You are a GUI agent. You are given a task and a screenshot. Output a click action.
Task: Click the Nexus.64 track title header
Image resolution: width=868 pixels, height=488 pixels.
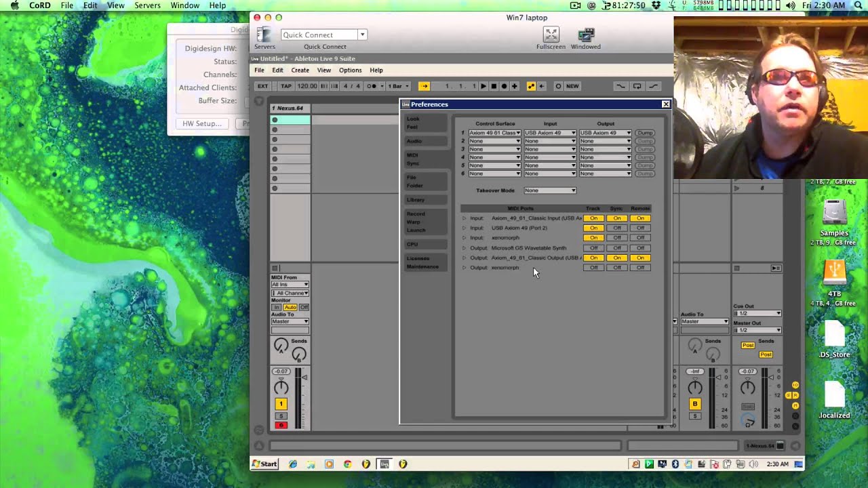[290, 108]
